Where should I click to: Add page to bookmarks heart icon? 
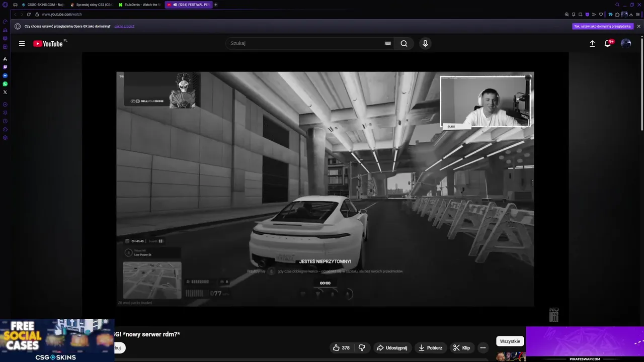pos(601,15)
